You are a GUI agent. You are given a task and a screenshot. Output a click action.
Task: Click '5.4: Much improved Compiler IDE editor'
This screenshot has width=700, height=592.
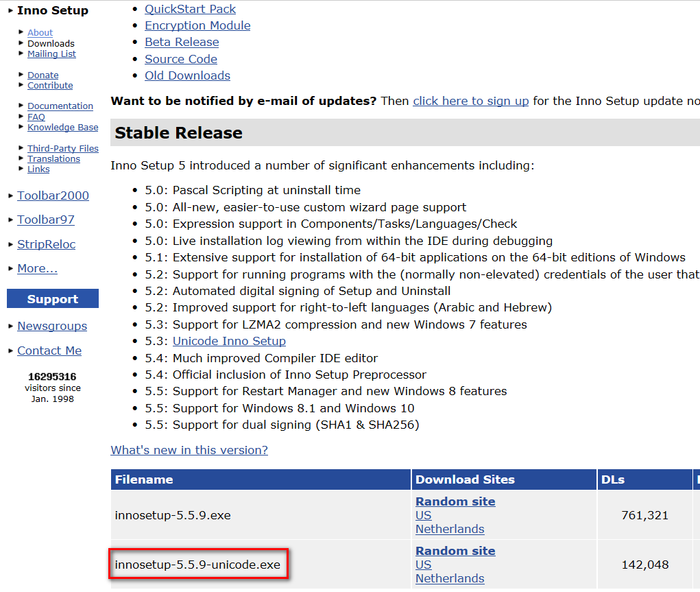[261, 358]
